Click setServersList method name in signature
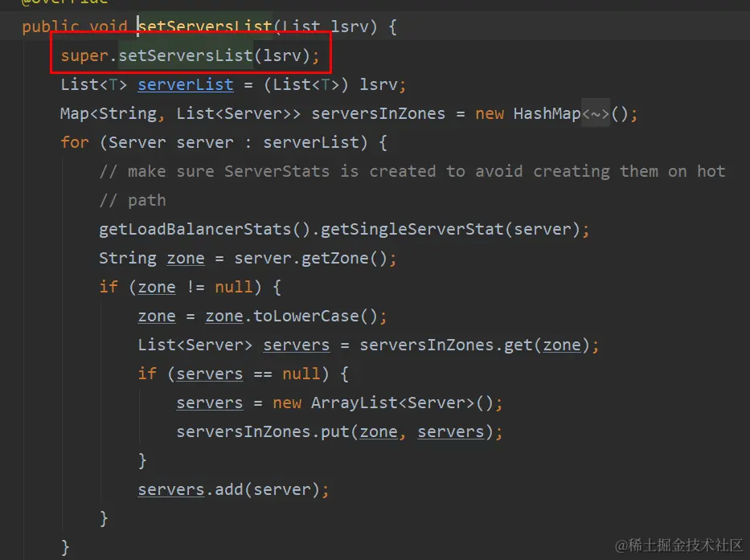 coord(205,27)
